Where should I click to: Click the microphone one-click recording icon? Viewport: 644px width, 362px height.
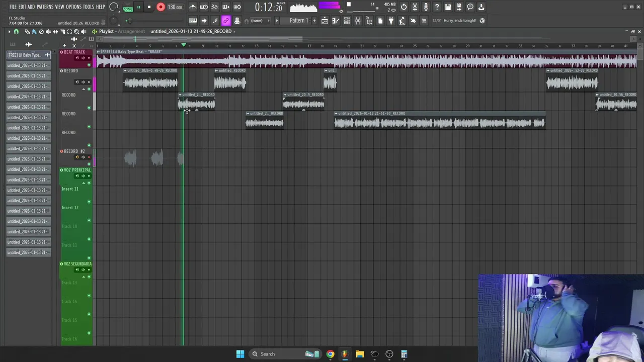[426, 7]
